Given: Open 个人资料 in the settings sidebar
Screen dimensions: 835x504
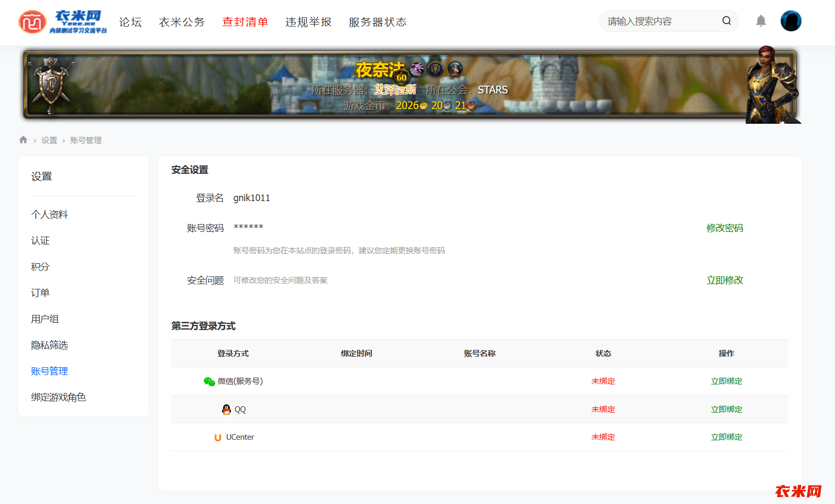Looking at the screenshot, I should (50, 215).
